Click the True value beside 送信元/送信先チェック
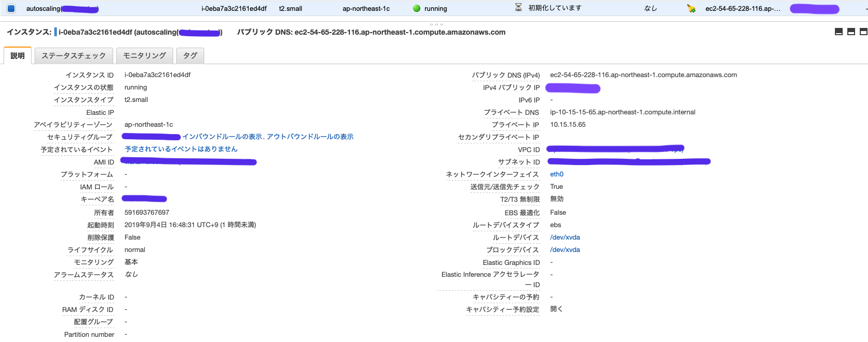 (557, 187)
